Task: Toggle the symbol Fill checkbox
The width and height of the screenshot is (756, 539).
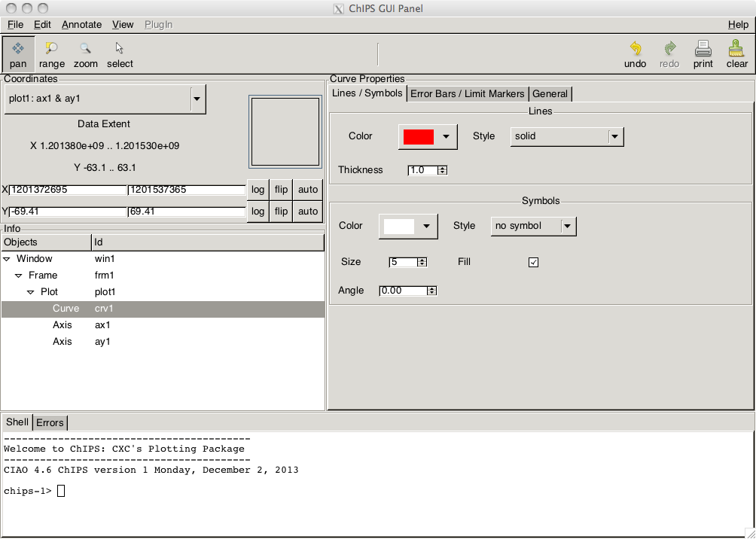Action: click(x=533, y=262)
